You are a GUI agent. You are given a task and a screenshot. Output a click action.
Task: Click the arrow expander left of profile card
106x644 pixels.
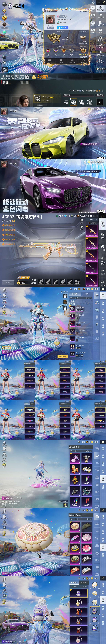point(42,36)
